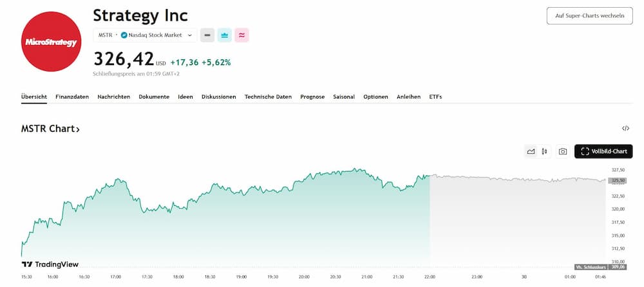Select the Technische Daten tab

pos(268,97)
